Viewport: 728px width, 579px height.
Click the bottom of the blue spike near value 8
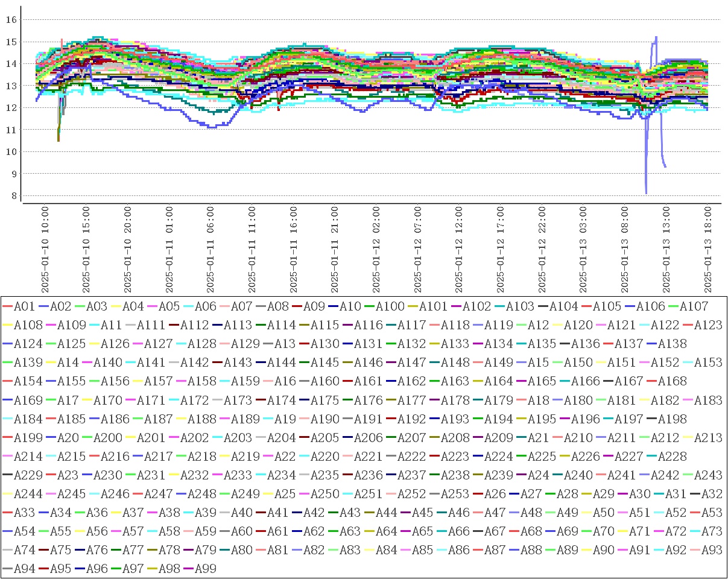point(646,193)
